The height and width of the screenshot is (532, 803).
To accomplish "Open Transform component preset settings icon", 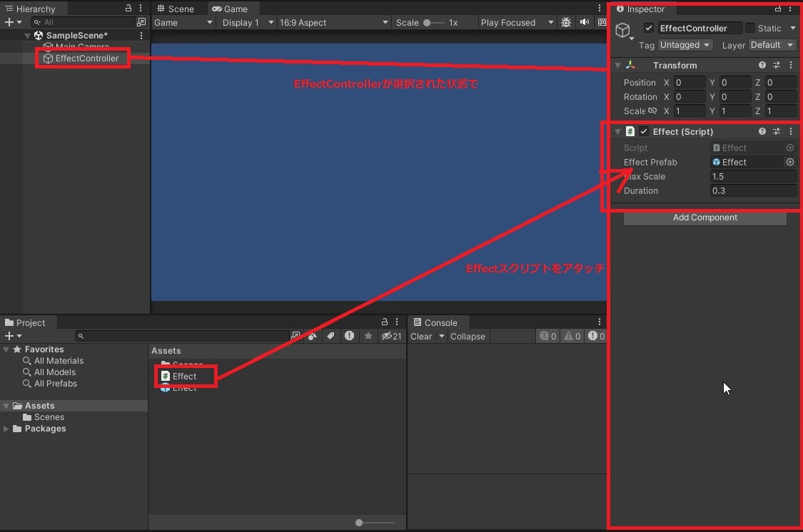I will click(777, 65).
